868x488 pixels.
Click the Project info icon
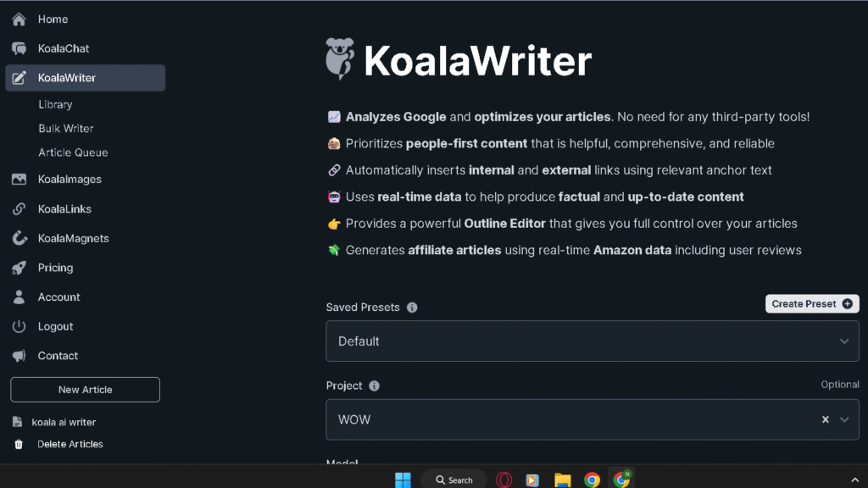[x=374, y=385]
